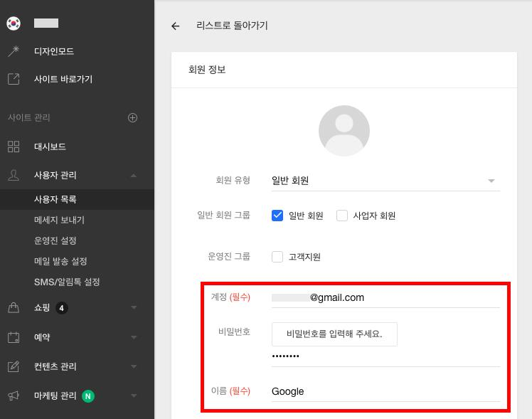The width and height of the screenshot is (532, 419).
Task: Click the dashboard grid icon
Action: (14, 147)
